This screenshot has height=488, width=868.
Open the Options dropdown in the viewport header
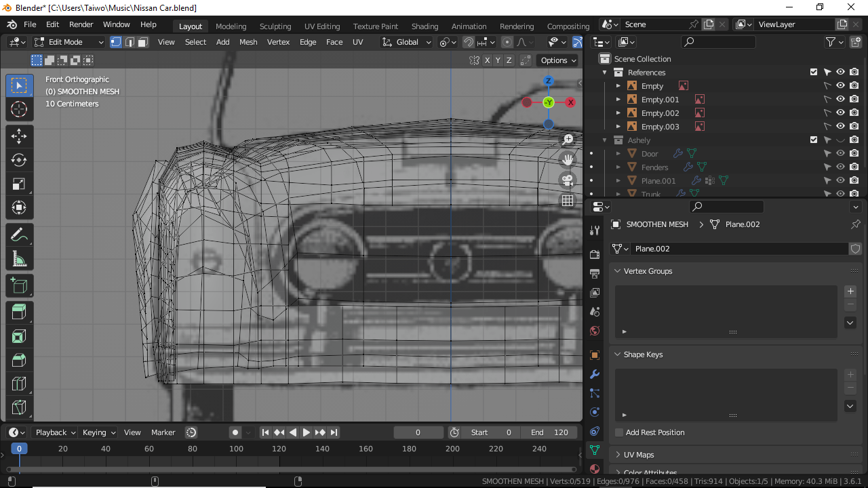pos(557,60)
